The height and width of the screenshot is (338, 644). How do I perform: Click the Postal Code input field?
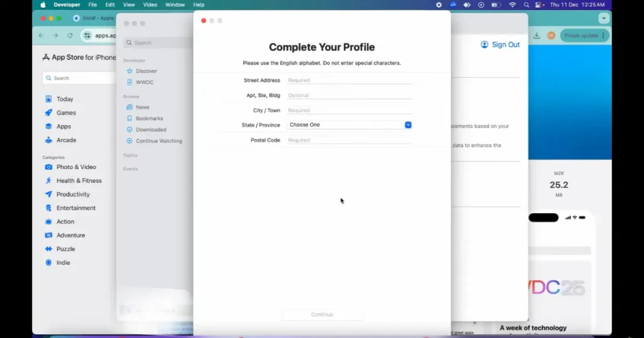point(349,140)
